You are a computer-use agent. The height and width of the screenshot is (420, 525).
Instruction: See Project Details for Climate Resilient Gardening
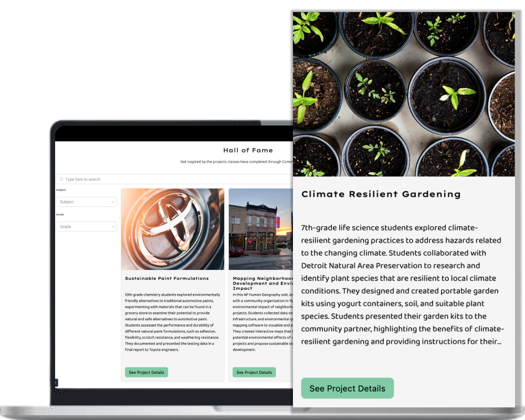347,388
